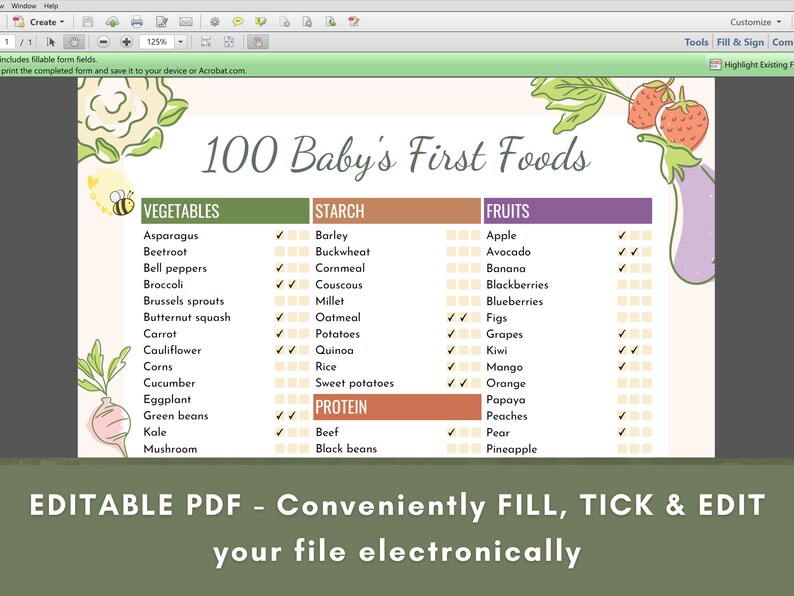Tick the first checkbox for Papaya
This screenshot has width=794, height=596.
[622, 399]
